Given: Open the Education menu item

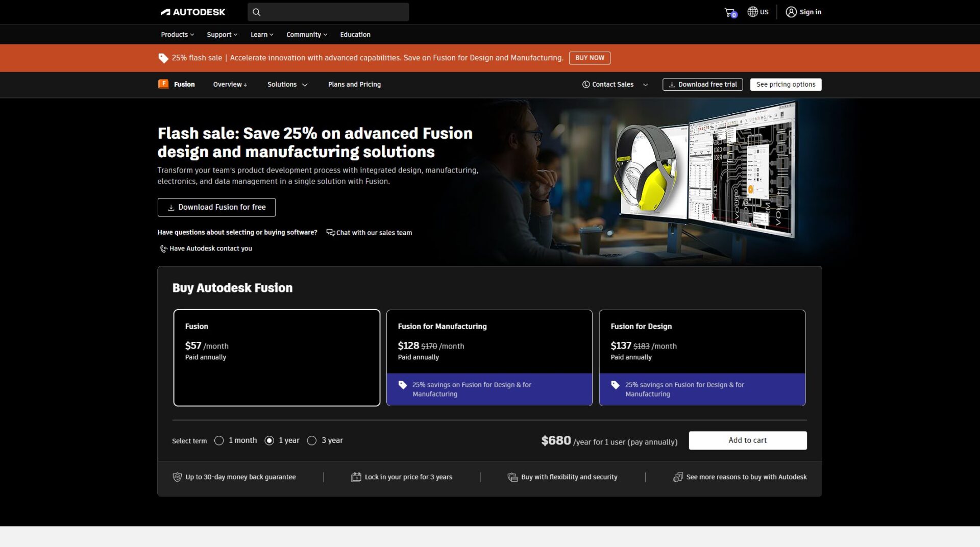Looking at the screenshot, I should 355,34.
